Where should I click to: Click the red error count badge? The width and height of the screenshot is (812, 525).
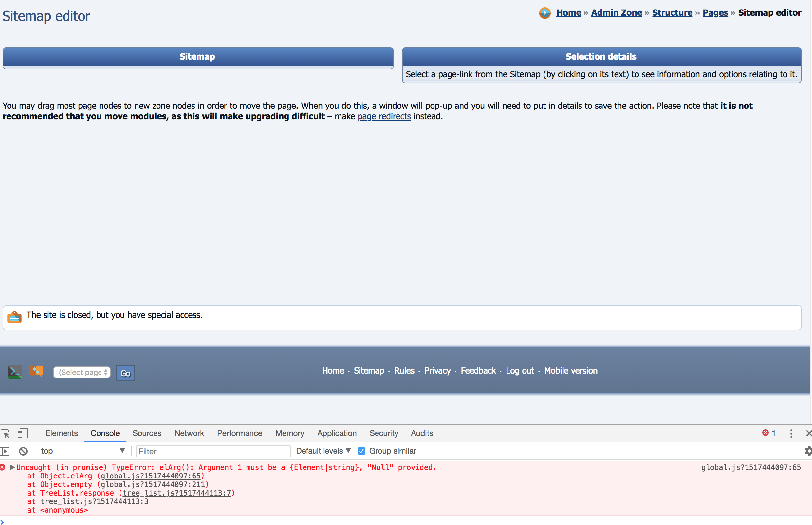tap(769, 433)
